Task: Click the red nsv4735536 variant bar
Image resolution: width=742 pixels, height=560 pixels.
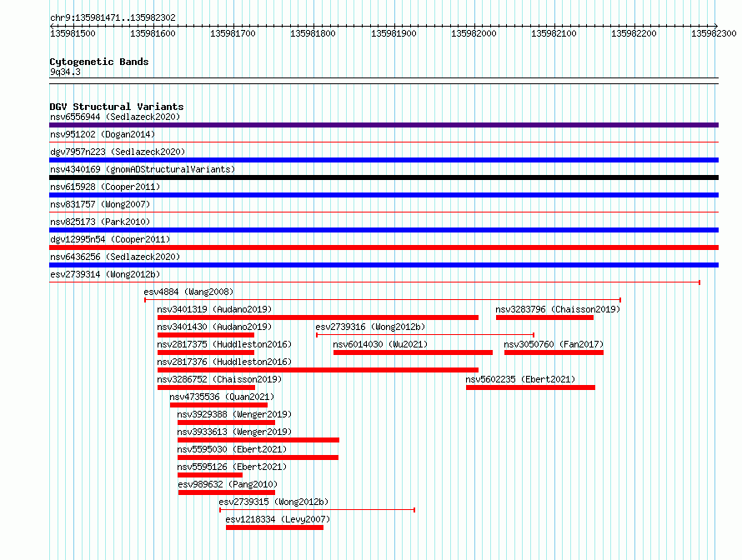Action: (x=218, y=405)
